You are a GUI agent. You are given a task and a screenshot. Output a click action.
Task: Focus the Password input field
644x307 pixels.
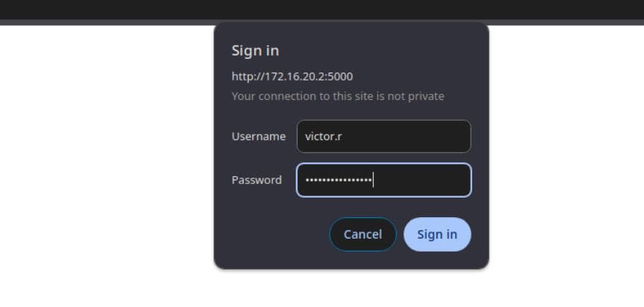point(384,180)
